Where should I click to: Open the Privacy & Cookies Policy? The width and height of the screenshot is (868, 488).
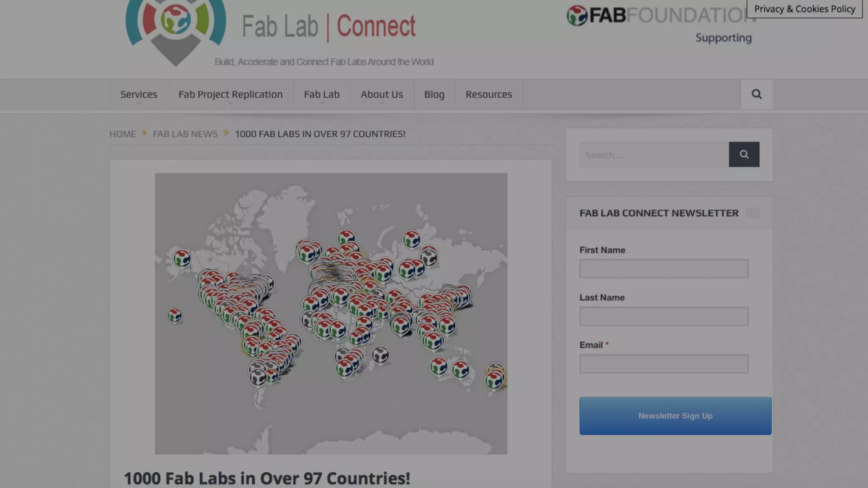coord(804,9)
